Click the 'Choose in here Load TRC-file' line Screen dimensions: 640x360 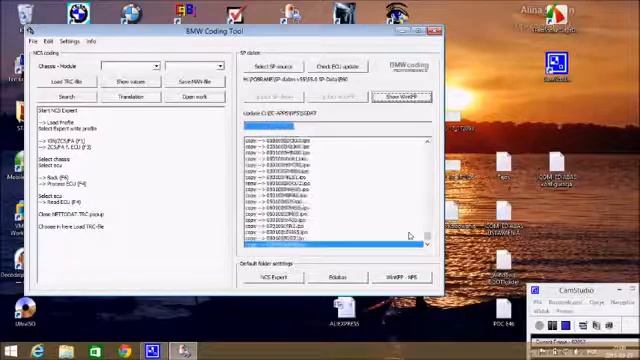pyautogui.click(x=71, y=227)
